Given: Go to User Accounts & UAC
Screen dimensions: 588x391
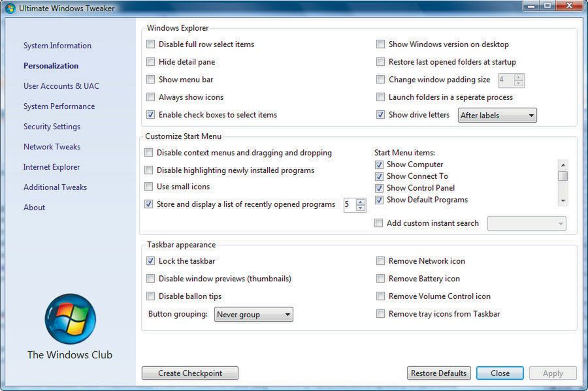Looking at the screenshot, I should pos(61,86).
